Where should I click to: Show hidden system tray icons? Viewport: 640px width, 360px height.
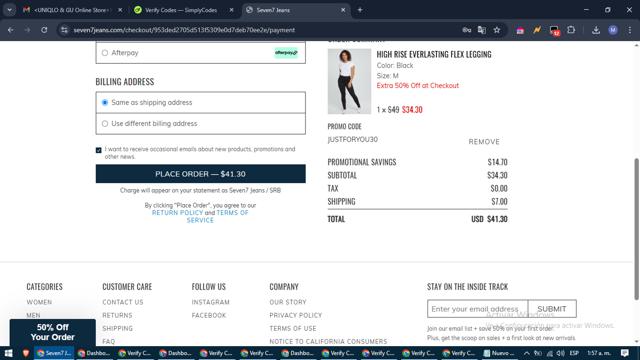point(527,353)
